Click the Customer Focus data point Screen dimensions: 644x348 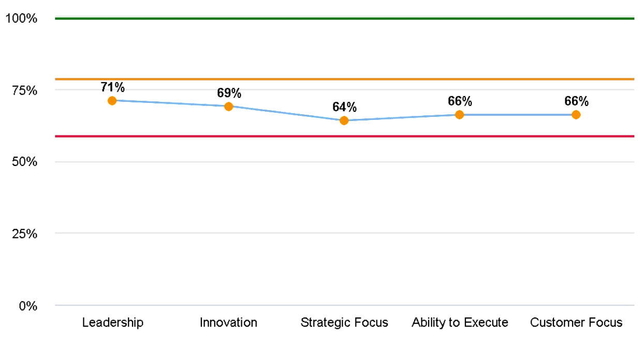pyautogui.click(x=576, y=114)
